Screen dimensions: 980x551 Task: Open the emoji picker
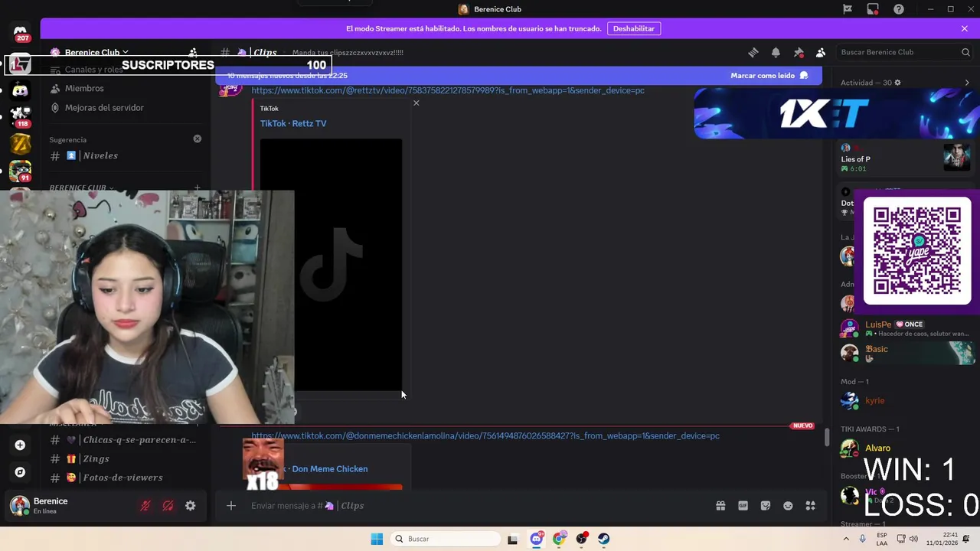(788, 506)
